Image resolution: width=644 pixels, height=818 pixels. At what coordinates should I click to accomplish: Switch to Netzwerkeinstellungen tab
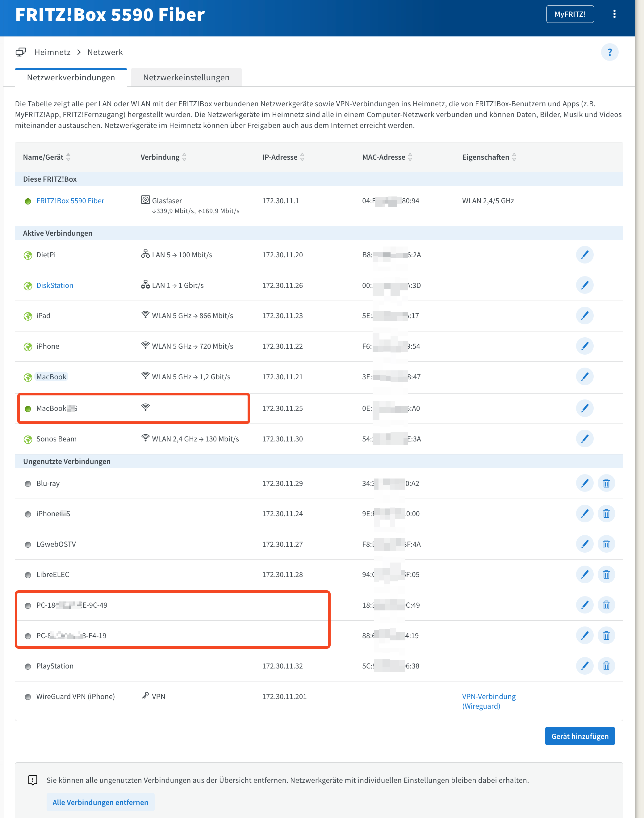tap(186, 77)
